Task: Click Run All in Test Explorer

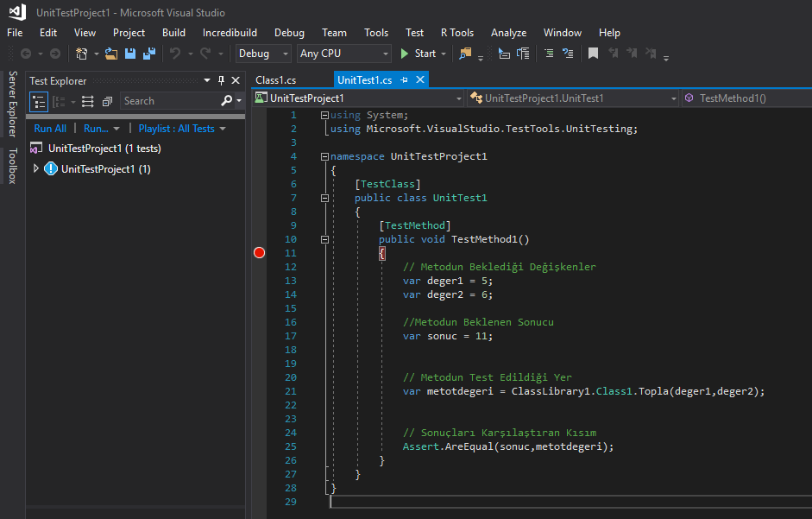Action: [50, 129]
